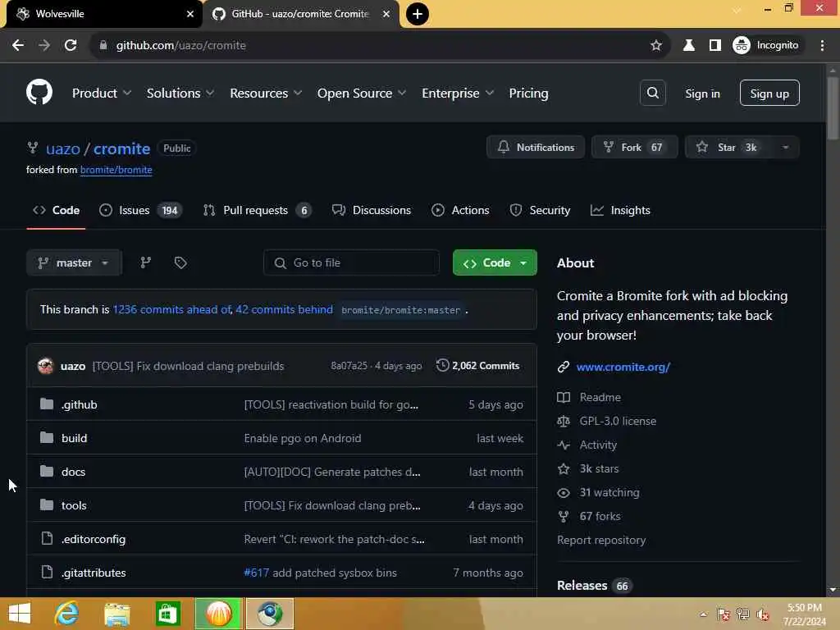Click the Pricing link
This screenshot has width=840, height=630.
[x=528, y=94]
